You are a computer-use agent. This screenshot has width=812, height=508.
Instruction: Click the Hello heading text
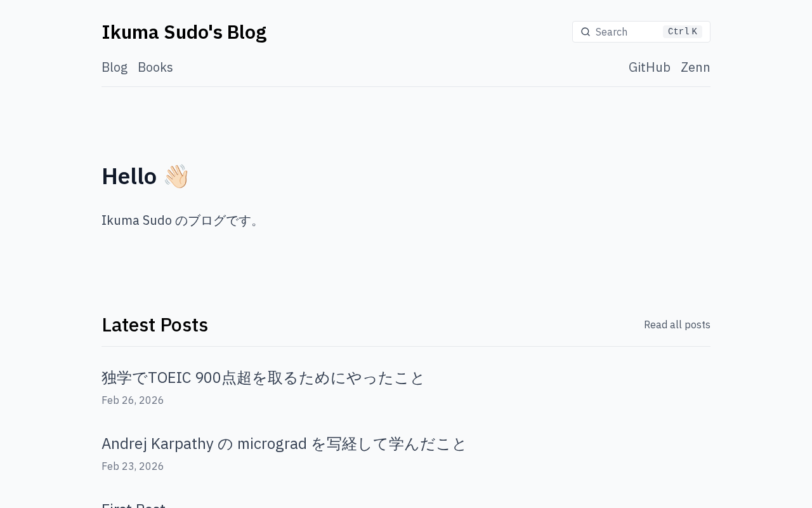129,176
